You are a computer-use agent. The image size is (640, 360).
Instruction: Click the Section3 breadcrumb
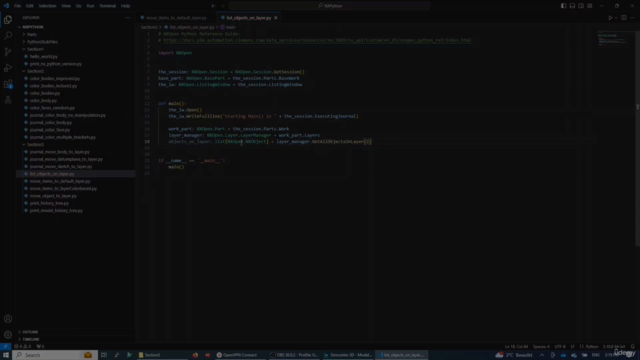(x=149, y=27)
